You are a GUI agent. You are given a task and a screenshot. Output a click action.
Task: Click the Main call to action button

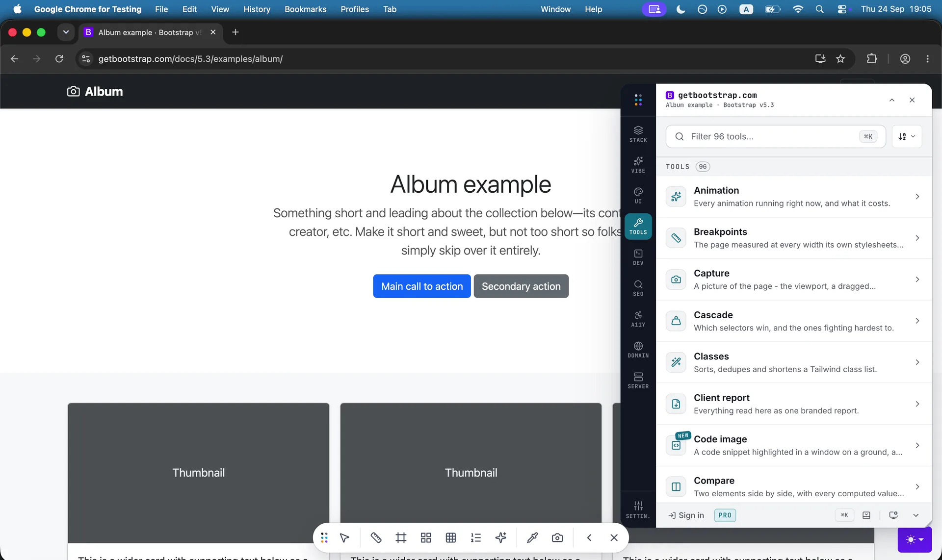pyautogui.click(x=422, y=286)
